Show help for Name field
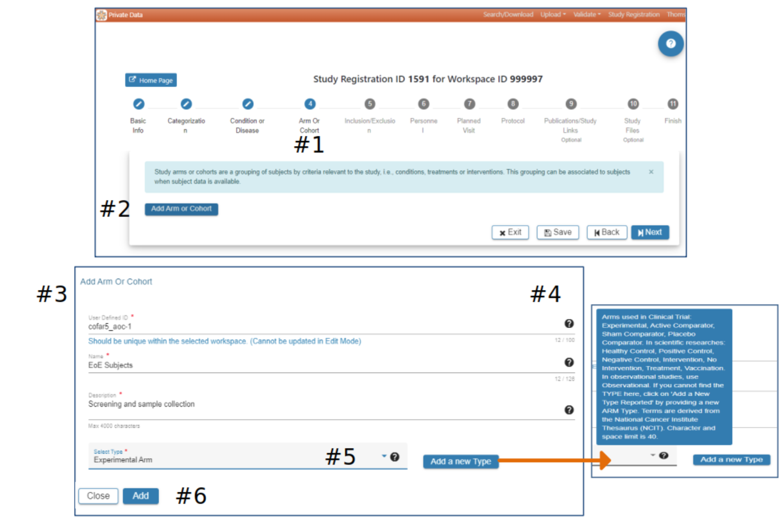 pyautogui.click(x=569, y=362)
